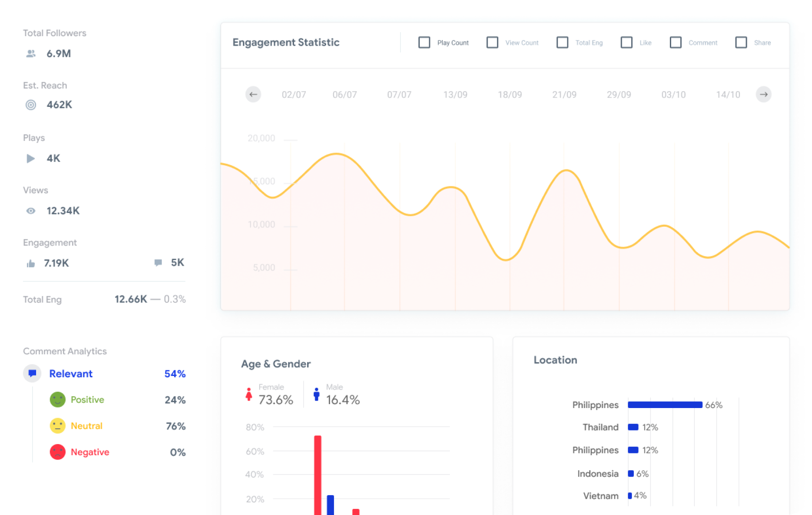
Task: Toggle the Share checkbox
Action: [x=741, y=43]
